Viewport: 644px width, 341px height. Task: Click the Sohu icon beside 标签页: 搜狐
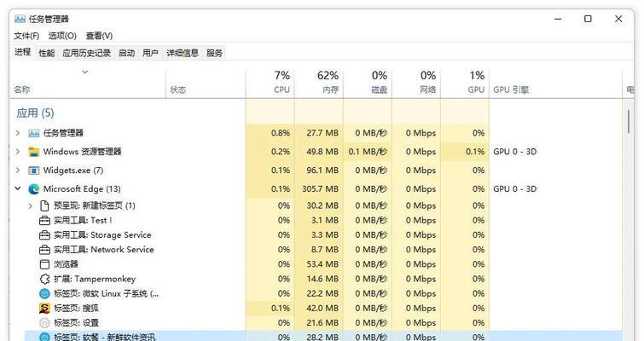[44, 308]
